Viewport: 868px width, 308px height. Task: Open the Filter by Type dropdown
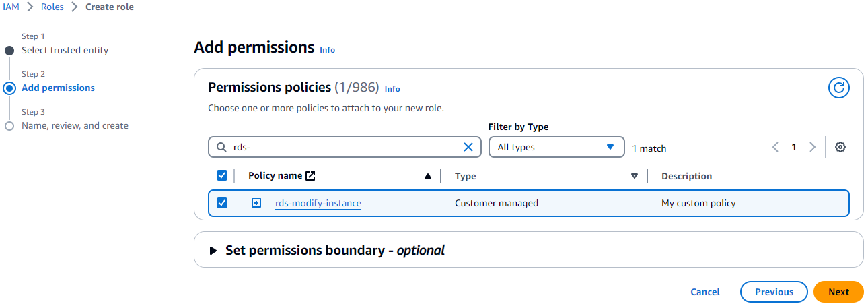[556, 148]
